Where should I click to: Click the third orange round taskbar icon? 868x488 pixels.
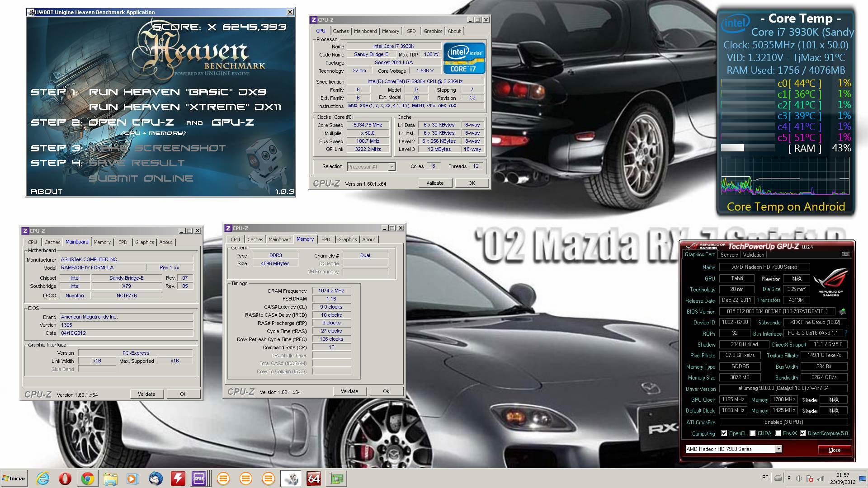pyautogui.click(x=268, y=479)
